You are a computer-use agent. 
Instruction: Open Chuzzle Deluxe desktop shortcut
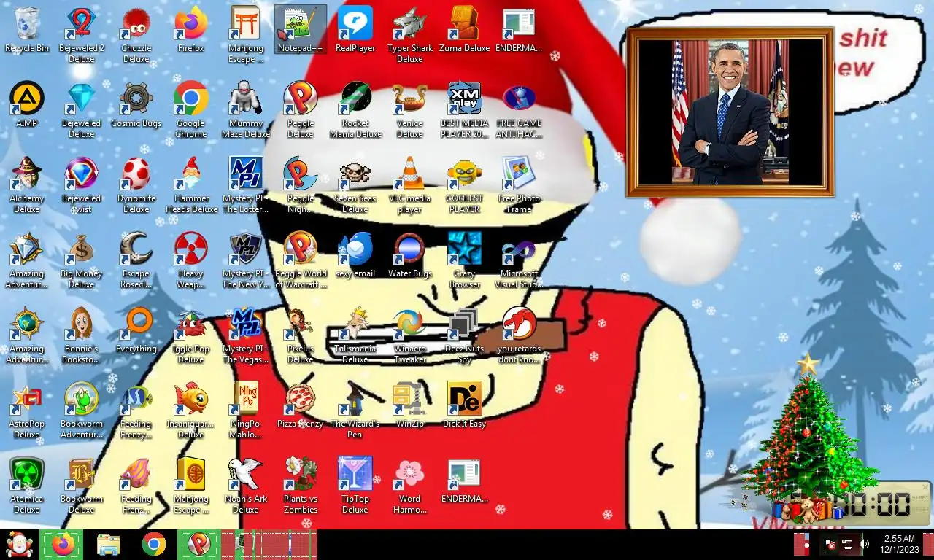[x=136, y=34]
